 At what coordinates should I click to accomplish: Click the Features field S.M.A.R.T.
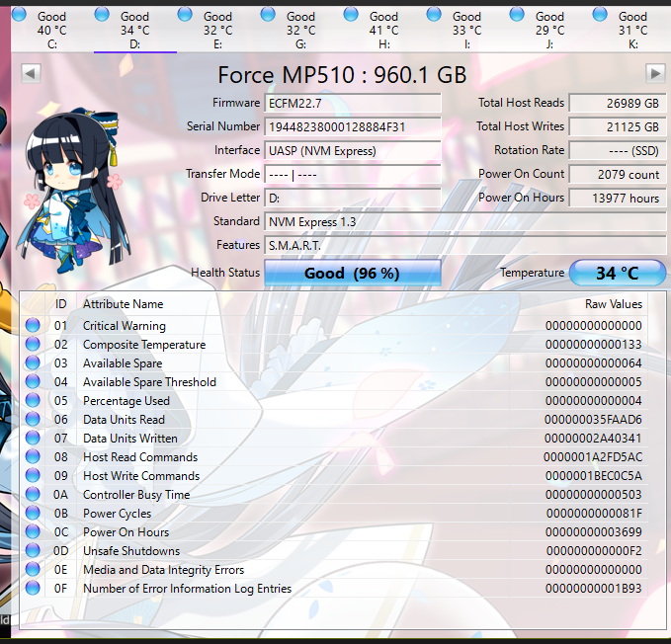[x=465, y=246]
